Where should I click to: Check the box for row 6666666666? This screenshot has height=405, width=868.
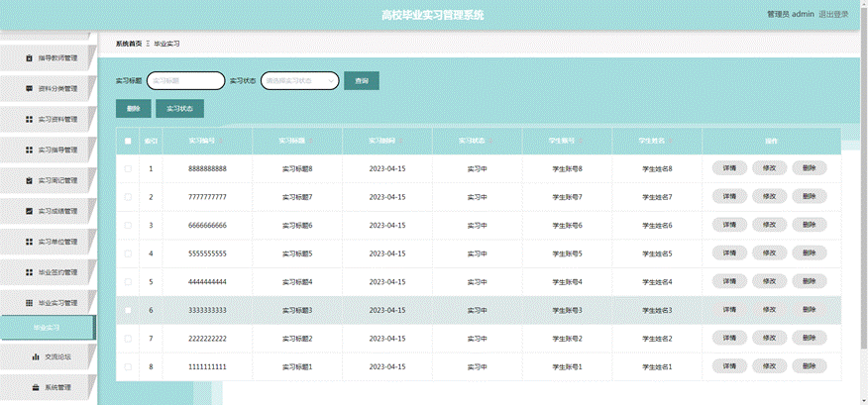tap(128, 225)
